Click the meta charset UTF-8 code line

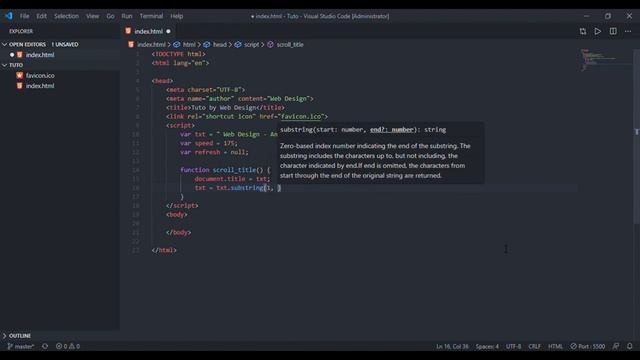point(205,90)
